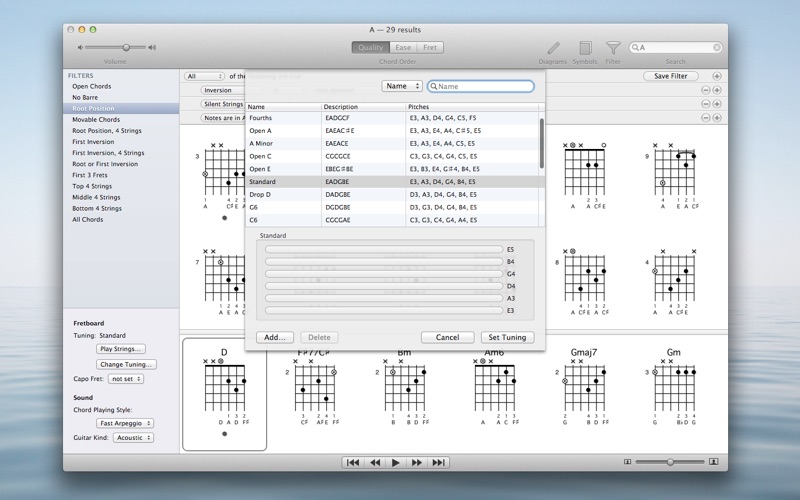Image resolution: width=800 pixels, height=500 pixels.
Task: Click the low volume speaker icon
Action: (80, 47)
